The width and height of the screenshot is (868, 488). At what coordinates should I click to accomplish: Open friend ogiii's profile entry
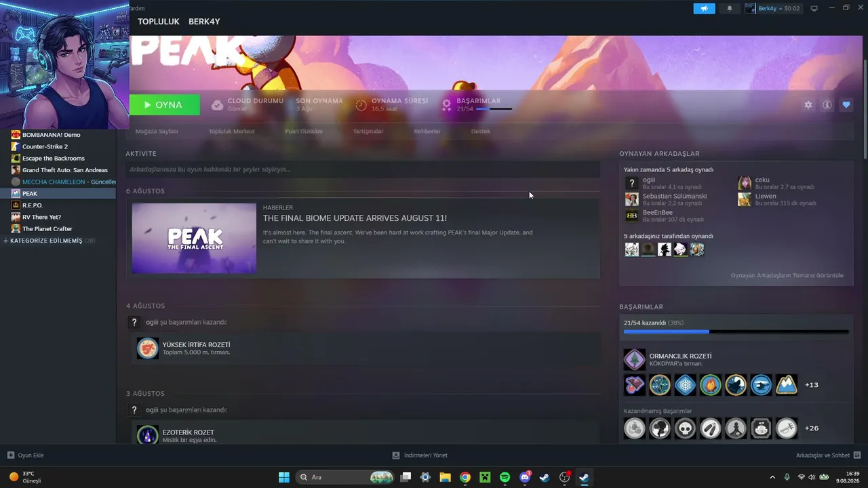(x=663, y=183)
